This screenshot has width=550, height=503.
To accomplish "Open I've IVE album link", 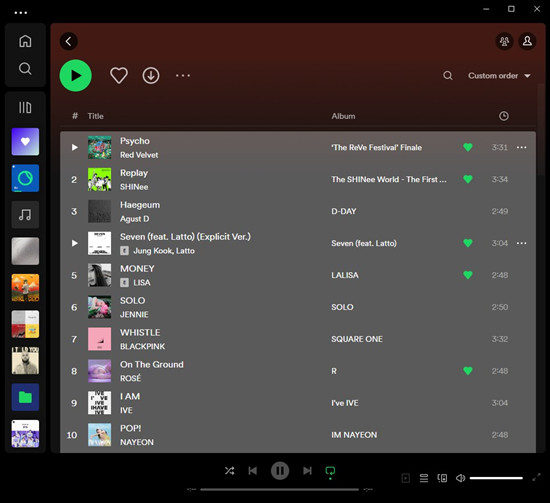I will [345, 403].
